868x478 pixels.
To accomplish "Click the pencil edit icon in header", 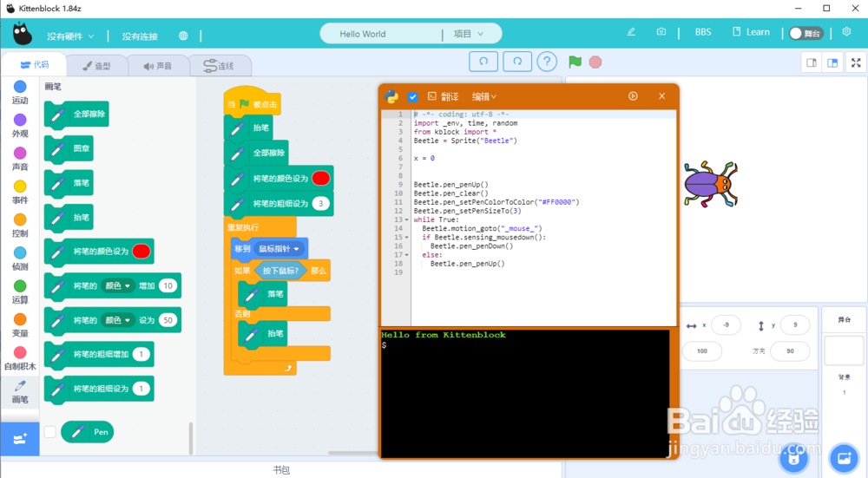I will click(x=631, y=32).
